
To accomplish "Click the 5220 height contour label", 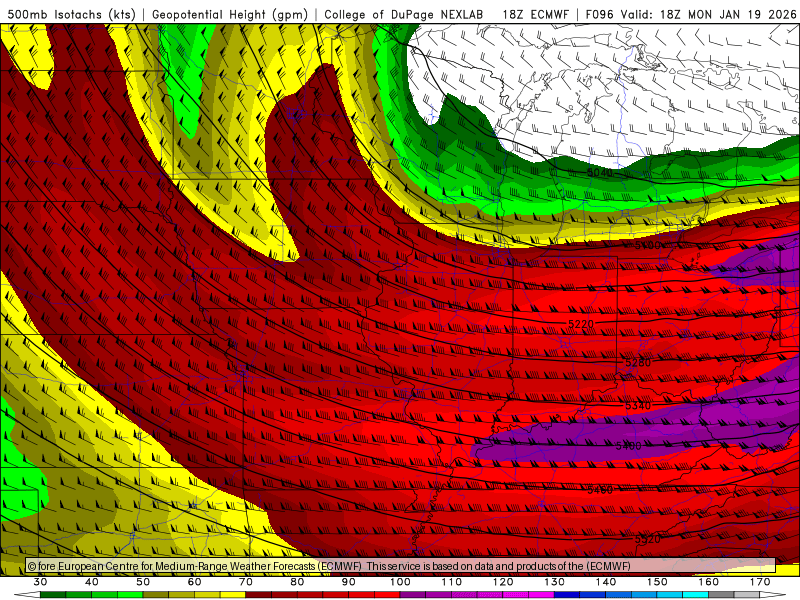I will coord(581,324).
